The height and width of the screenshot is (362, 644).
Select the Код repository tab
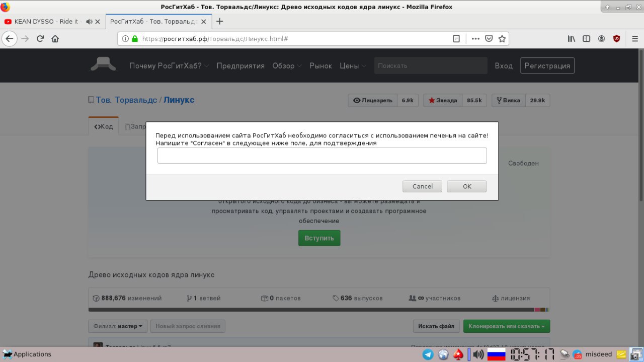104,126
